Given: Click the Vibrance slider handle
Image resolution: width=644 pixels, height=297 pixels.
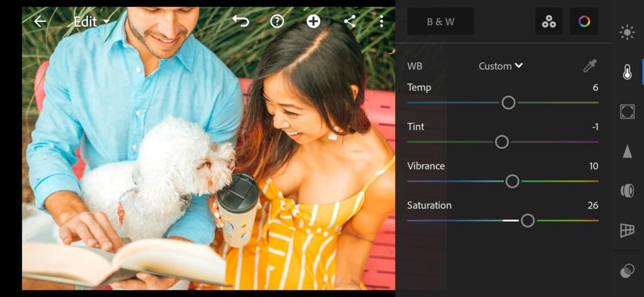Looking at the screenshot, I should point(512,181).
